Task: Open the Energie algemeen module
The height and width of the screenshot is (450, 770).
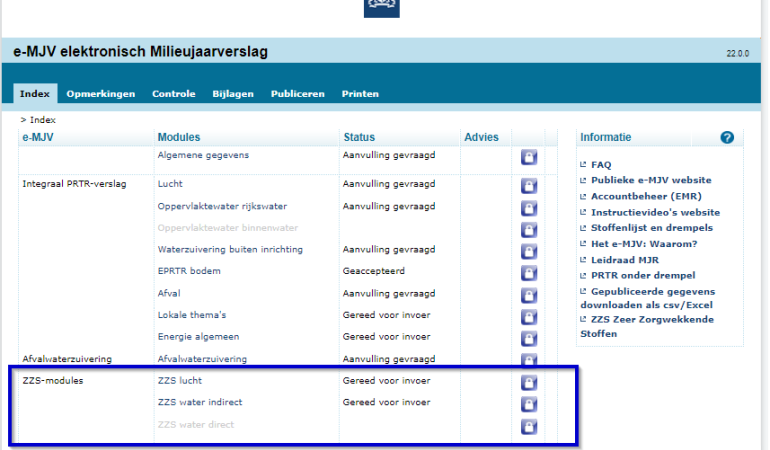Action: pos(198,337)
